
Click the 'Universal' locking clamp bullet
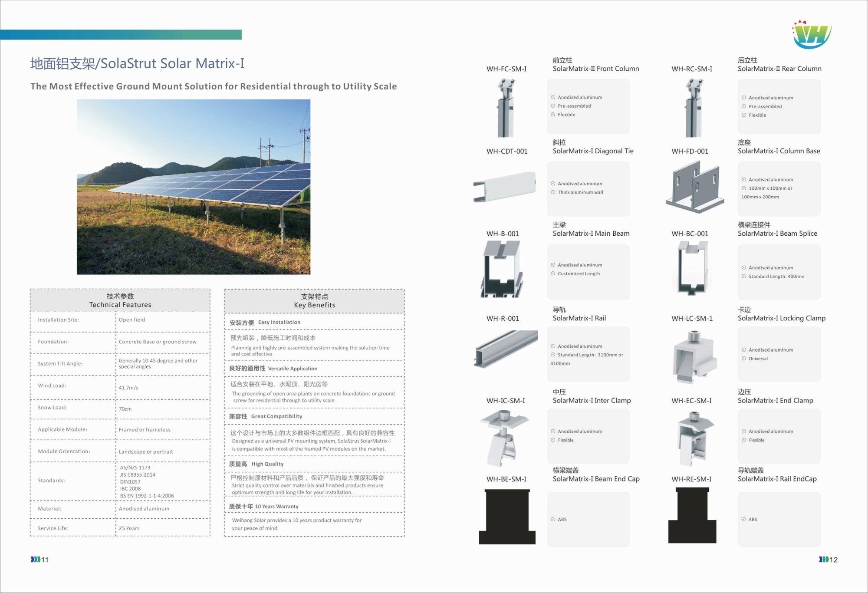[758, 359]
